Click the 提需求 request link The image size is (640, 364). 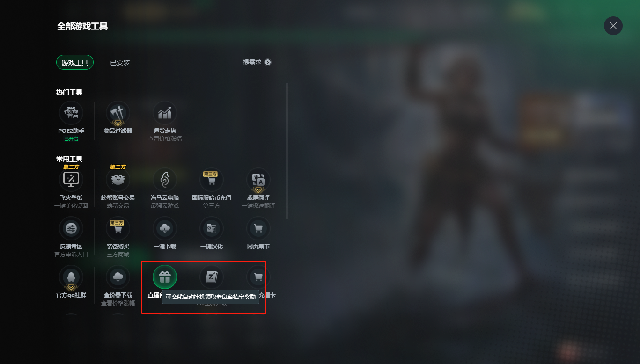click(257, 62)
